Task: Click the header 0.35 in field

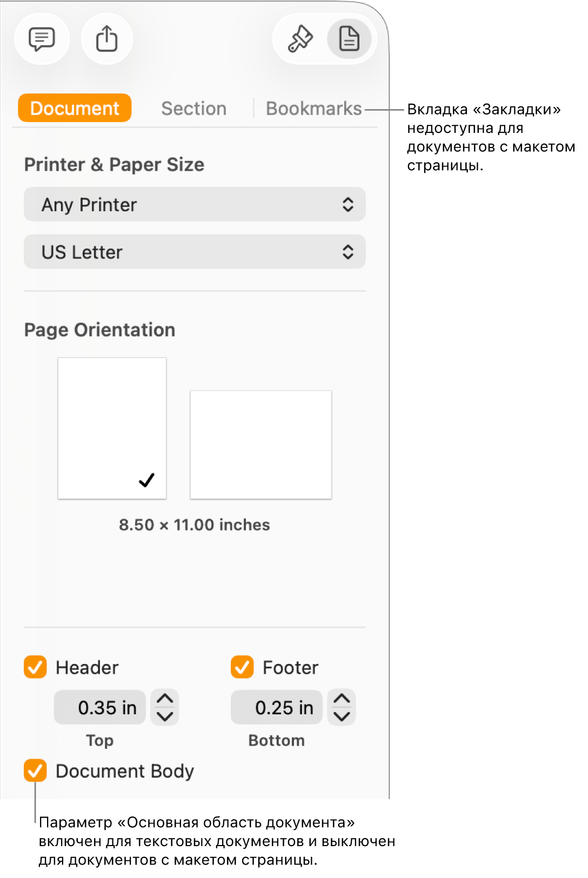Action: [x=100, y=707]
